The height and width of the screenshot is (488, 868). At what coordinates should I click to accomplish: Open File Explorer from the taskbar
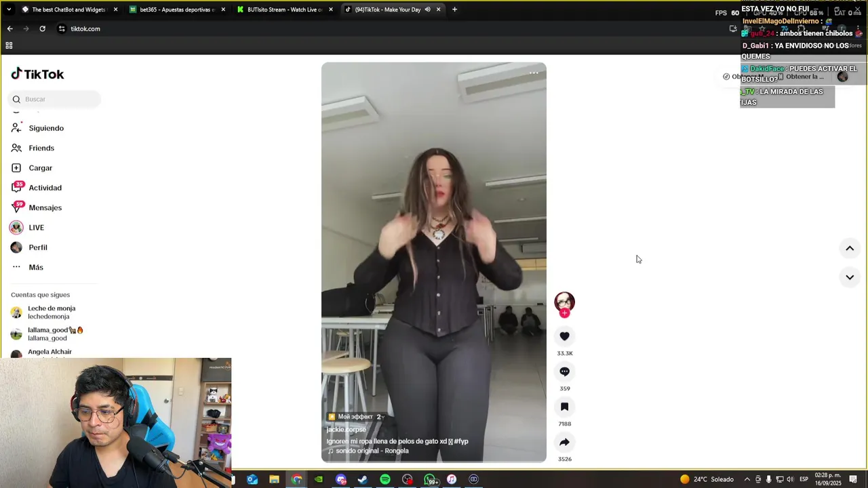(x=274, y=479)
